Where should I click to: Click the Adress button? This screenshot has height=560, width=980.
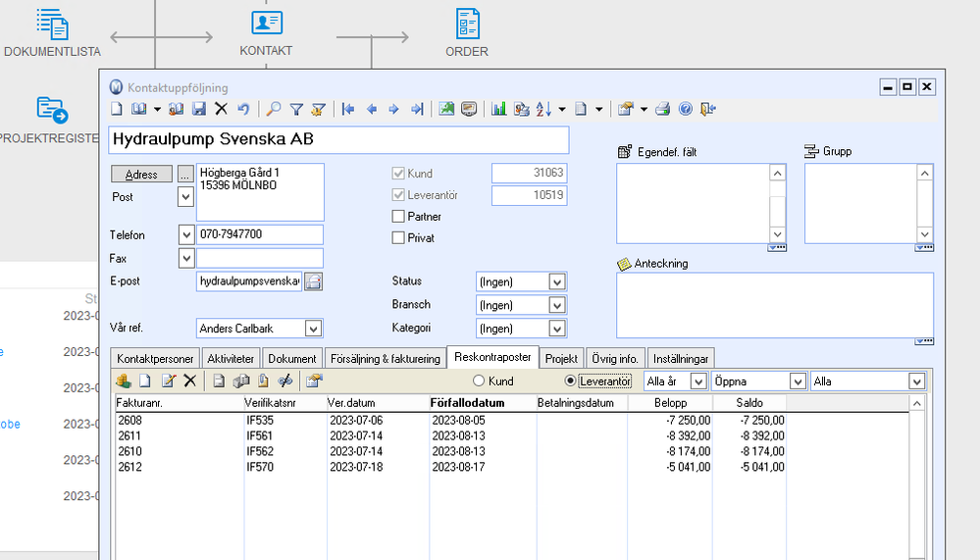[141, 175]
